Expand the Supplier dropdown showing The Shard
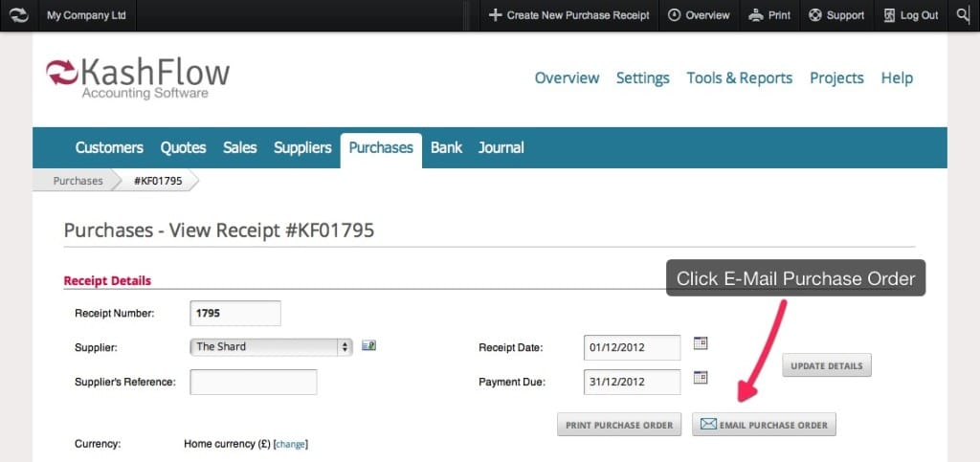The width and height of the screenshot is (980, 462). (x=272, y=347)
